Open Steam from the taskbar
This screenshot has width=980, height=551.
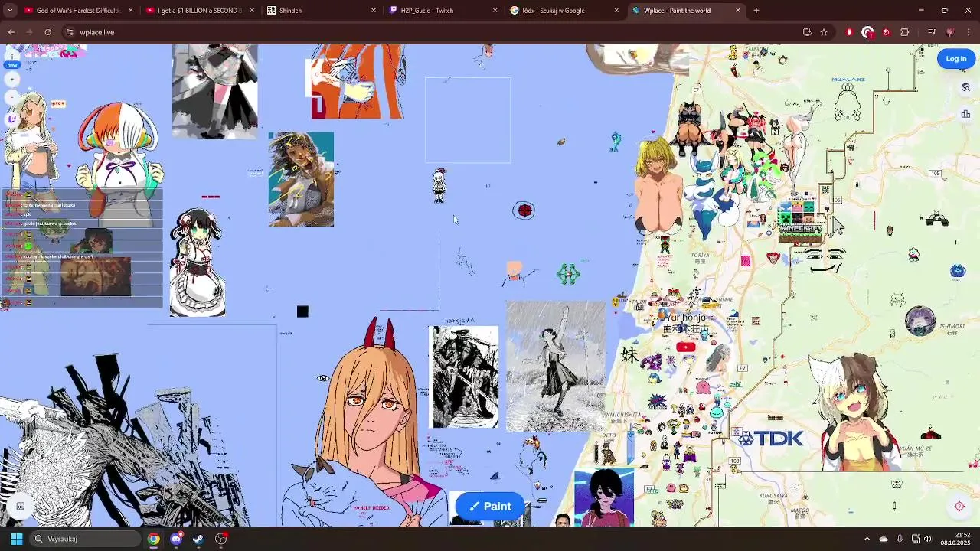point(198,539)
